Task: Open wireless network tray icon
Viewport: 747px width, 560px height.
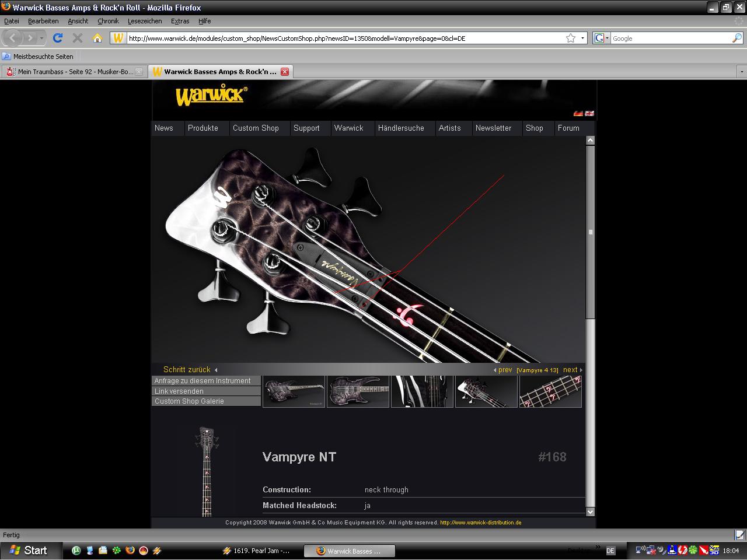Action: click(640, 550)
